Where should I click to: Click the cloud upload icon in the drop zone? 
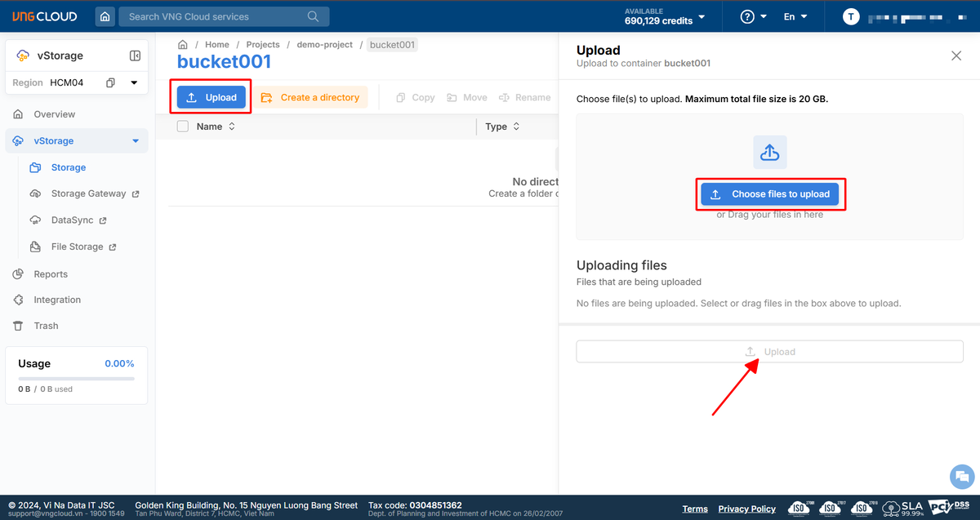769,152
